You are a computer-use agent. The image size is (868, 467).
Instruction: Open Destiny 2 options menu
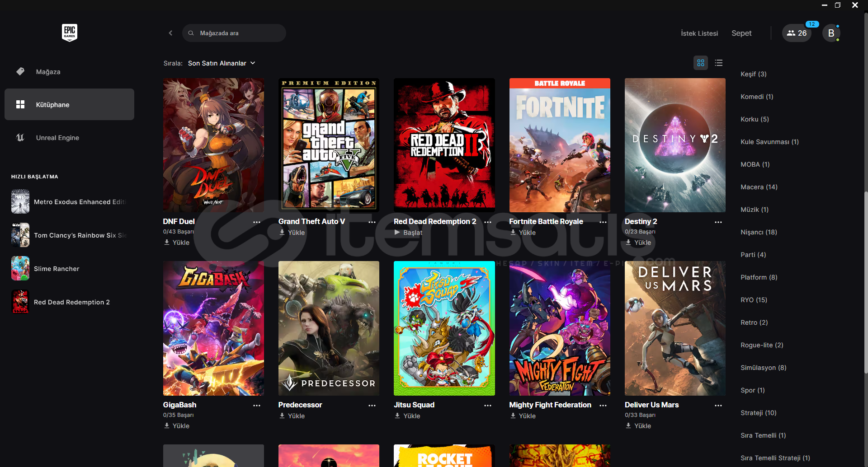(x=718, y=222)
